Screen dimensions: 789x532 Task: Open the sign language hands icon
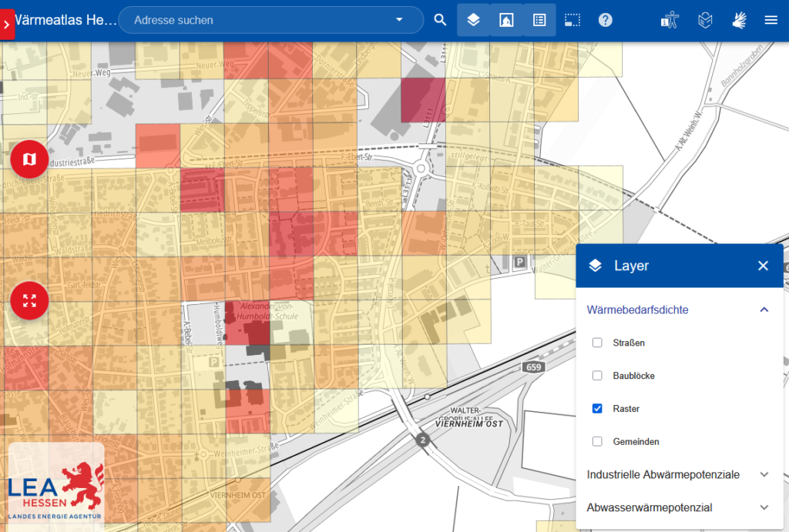tap(738, 20)
